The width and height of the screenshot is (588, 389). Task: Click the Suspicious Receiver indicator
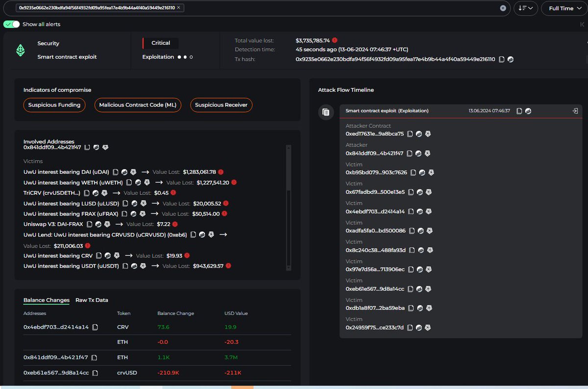[221, 105]
